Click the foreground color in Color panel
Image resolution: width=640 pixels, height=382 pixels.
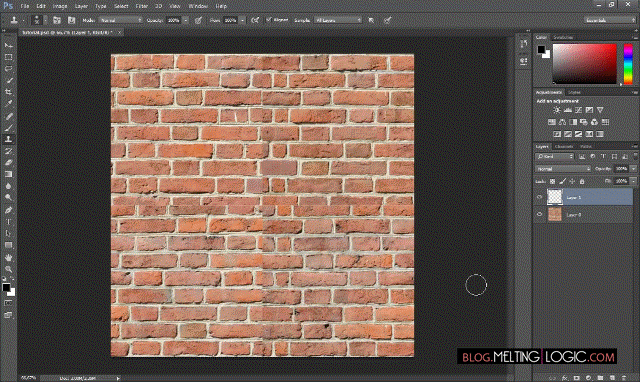[x=541, y=49]
